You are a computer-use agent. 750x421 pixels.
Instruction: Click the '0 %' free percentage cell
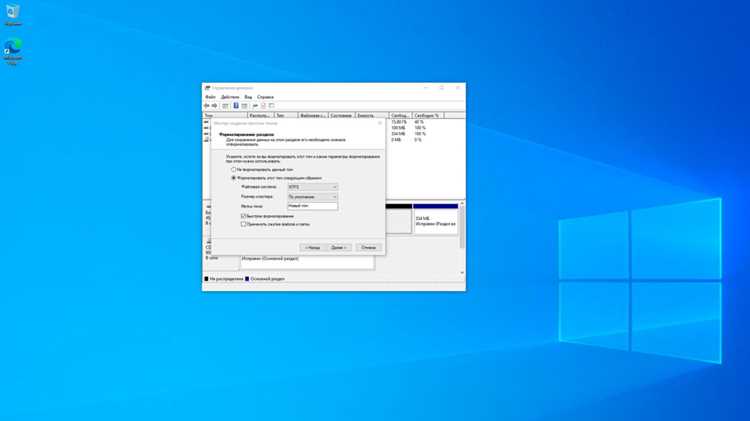[x=418, y=140]
